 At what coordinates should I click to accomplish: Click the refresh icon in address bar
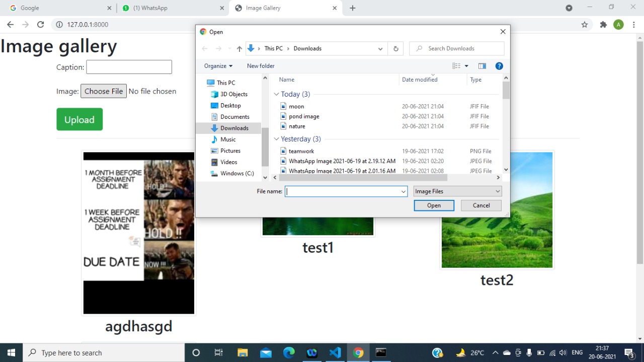pos(41,24)
